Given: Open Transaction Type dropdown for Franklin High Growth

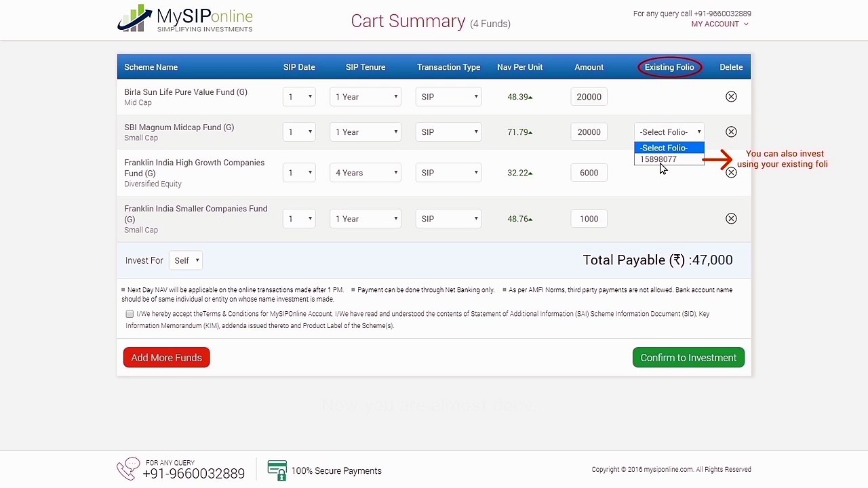Looking at the screenshot, I should [448, 173].
